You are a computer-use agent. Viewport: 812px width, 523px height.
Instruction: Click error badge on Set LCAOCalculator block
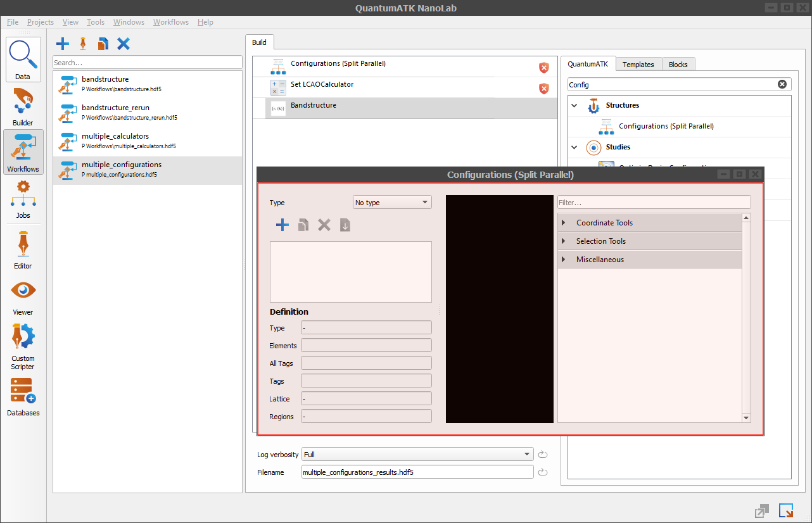(543, 88)
